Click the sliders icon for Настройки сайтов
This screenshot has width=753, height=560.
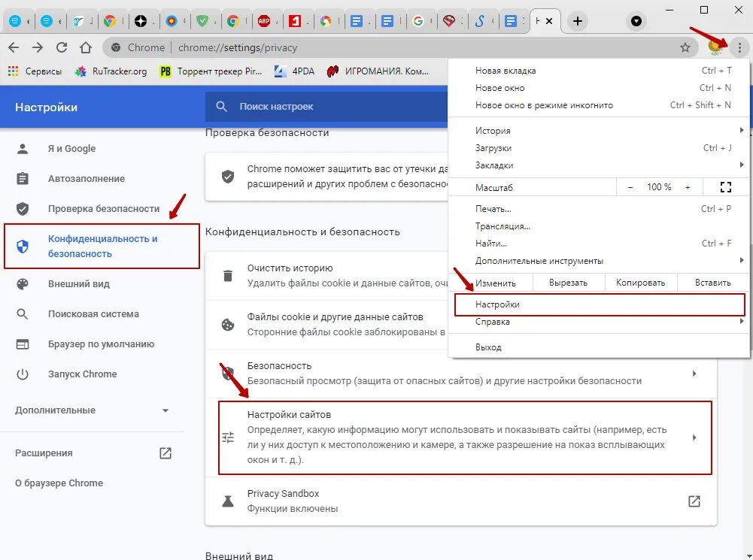point(228,437)
